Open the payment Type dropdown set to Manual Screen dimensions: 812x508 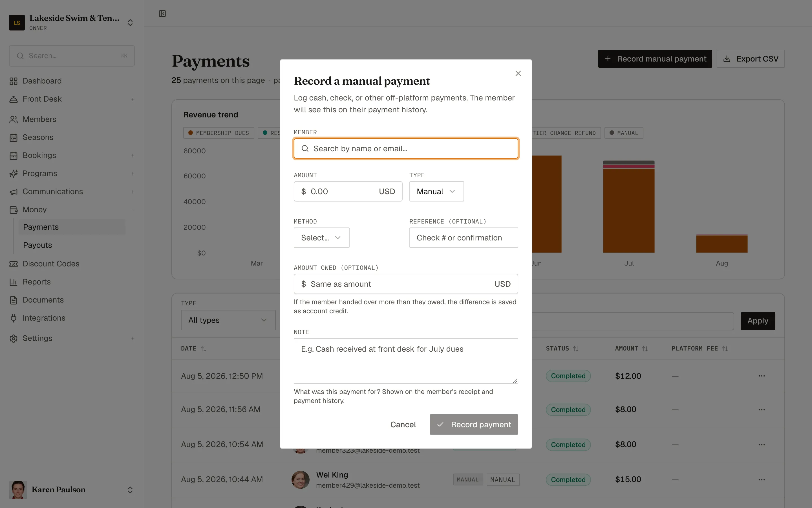[x=436, y=192]
